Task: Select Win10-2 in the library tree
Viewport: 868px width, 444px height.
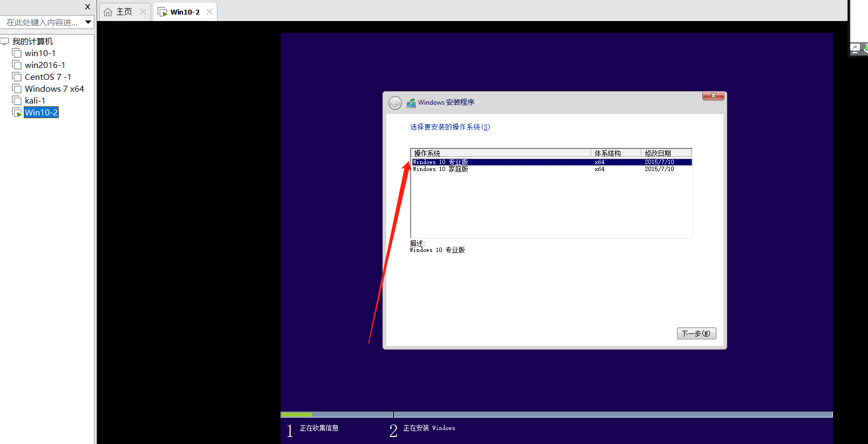Action: (x=42, y=112)
